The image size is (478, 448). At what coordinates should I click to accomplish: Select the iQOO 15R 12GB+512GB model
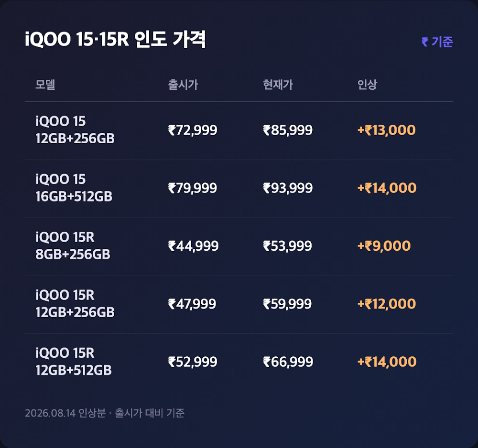coord(74,362)
